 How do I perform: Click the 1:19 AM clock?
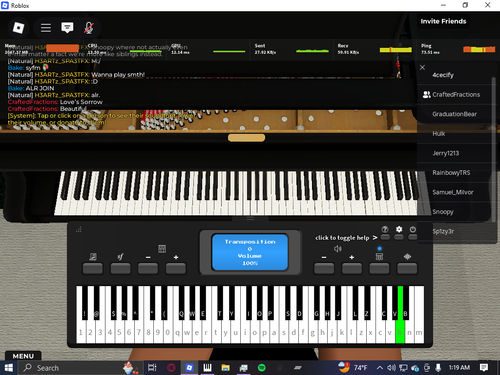459,367
